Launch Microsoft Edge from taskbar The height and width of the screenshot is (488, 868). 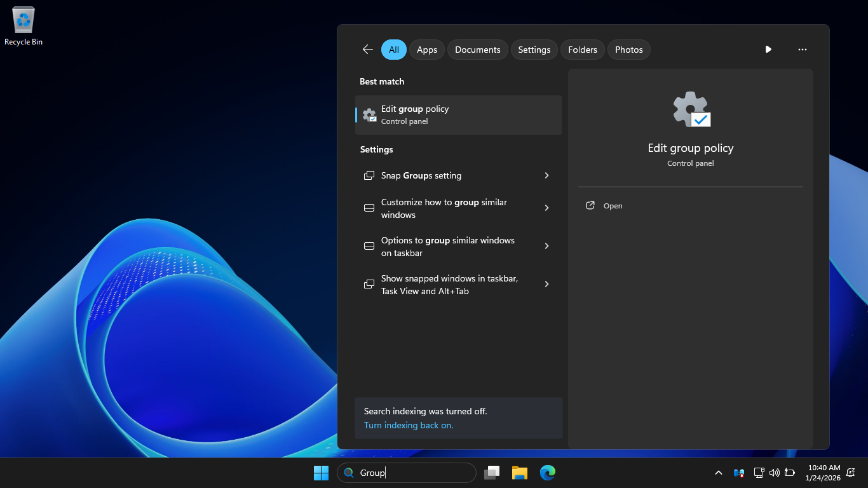(x=548, y=473)
